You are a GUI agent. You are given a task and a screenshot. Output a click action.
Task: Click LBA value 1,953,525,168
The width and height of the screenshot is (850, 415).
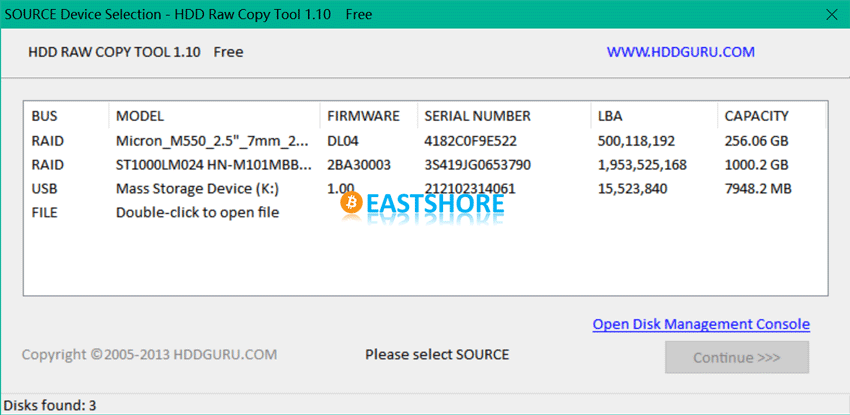pyautogui.click(x=642, y=165)
